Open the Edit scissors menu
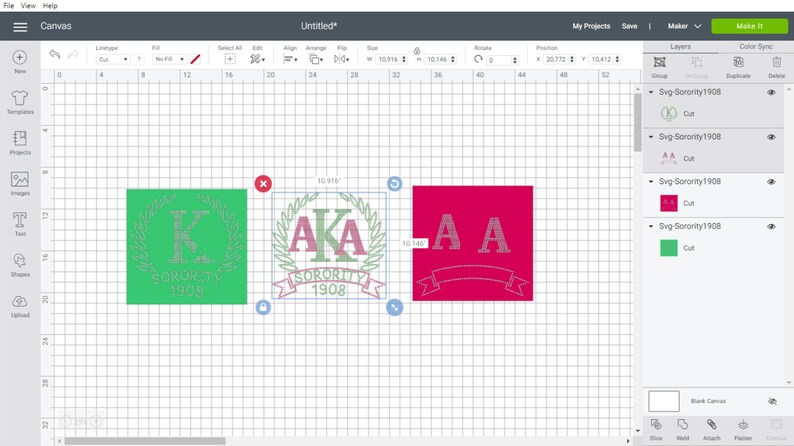 coord(257,59)
